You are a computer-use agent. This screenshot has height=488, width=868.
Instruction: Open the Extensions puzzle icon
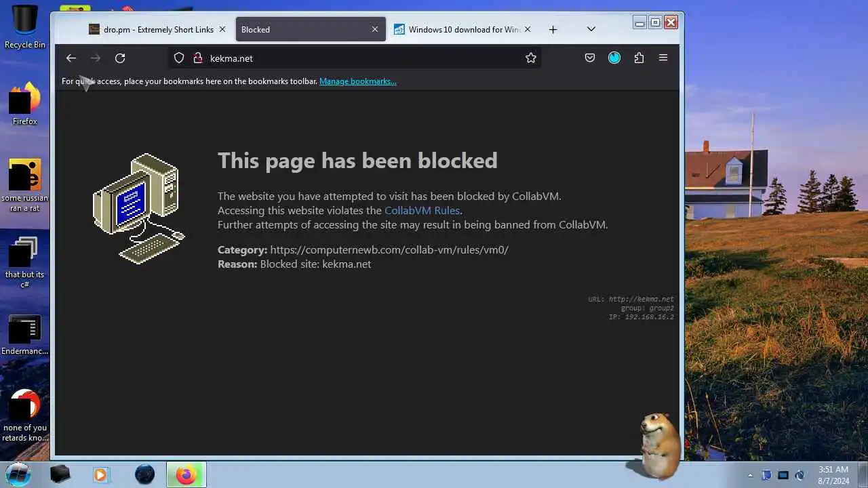[x=639, y=58]
